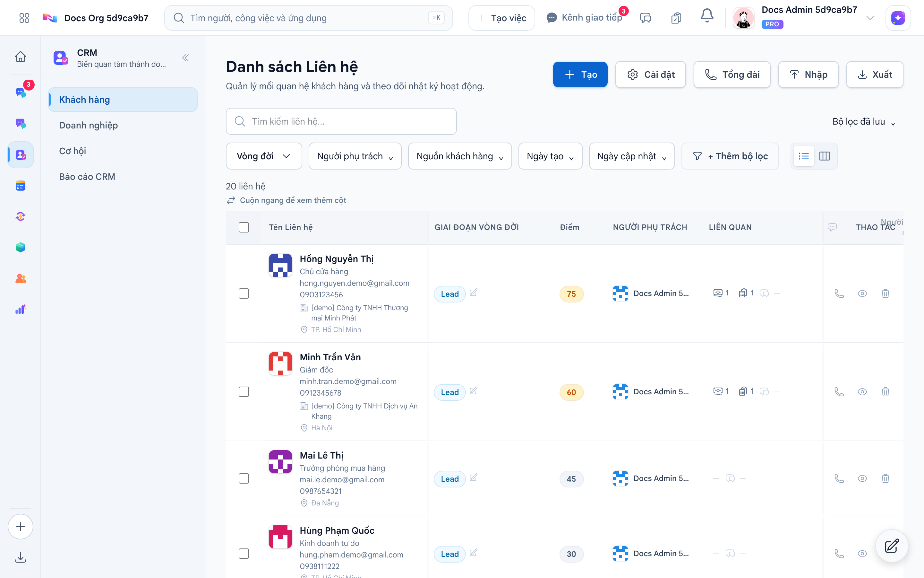Viewport: 924px width, 578px height.
Task: Click the download icon in left rail
Action: 21,558
